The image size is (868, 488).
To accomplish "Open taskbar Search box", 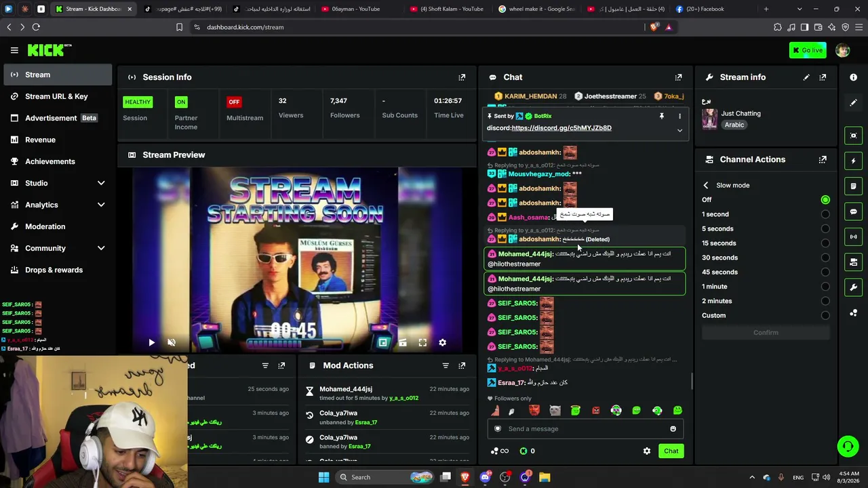I will coord(384,477).
